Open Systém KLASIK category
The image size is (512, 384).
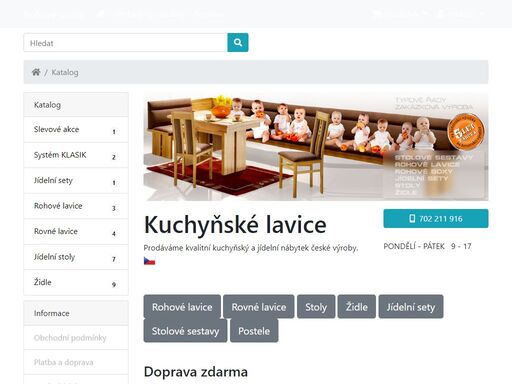(76, 155)
